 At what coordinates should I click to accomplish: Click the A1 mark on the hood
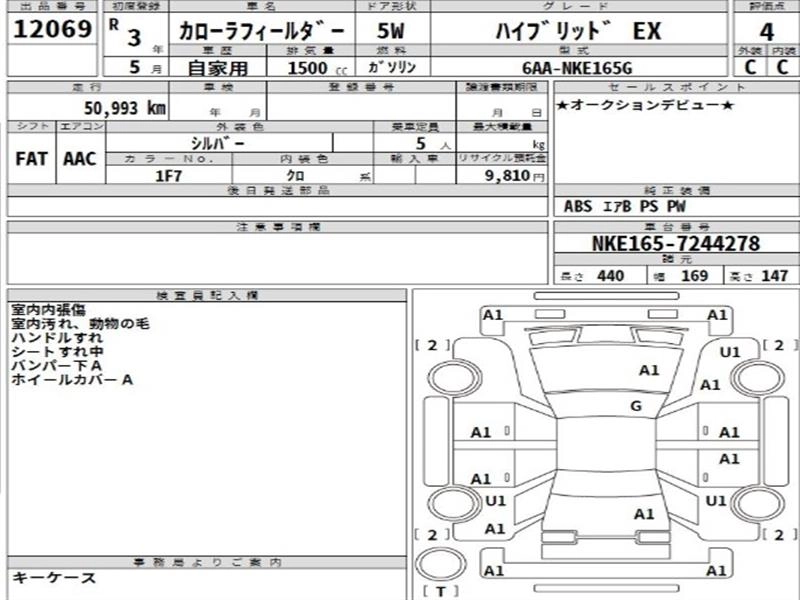(x=649, y=370)
